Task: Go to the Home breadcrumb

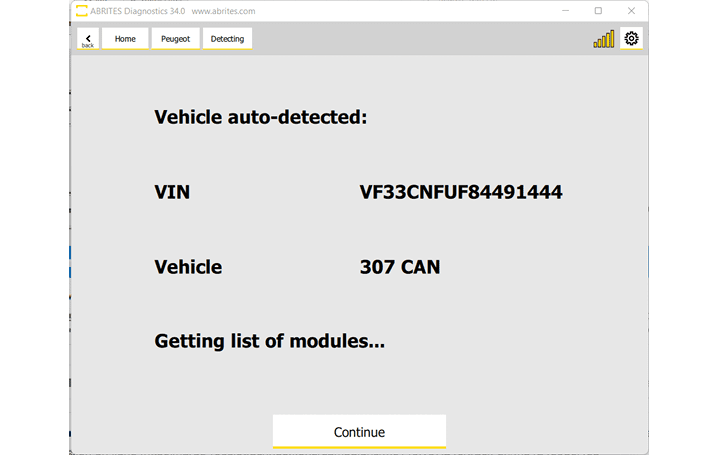Action: [125, 39]
